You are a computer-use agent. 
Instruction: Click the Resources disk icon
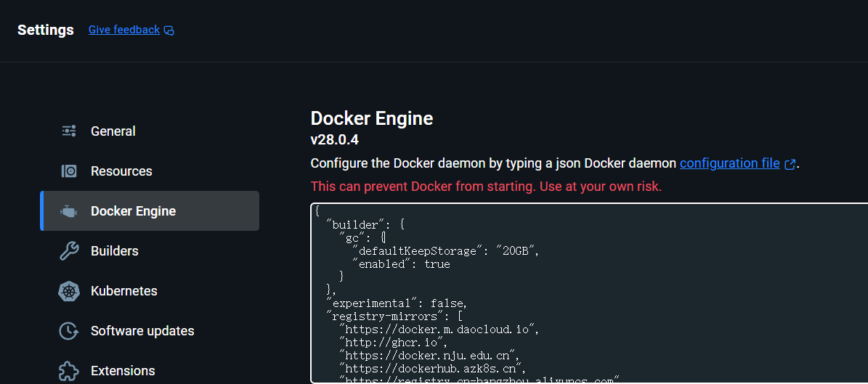click(69, 171)
